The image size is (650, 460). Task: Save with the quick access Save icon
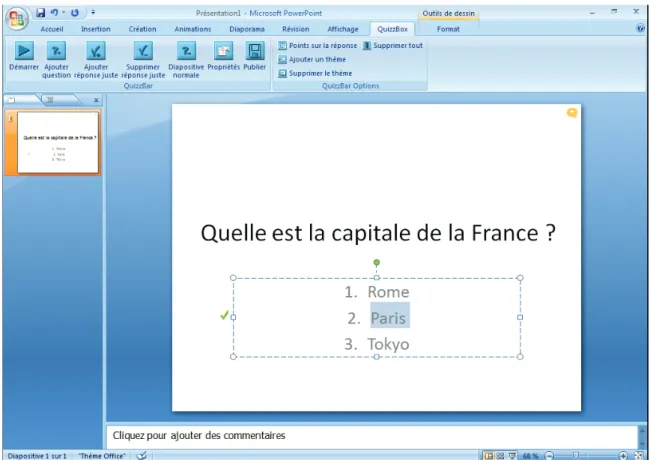tap(40, 13)
